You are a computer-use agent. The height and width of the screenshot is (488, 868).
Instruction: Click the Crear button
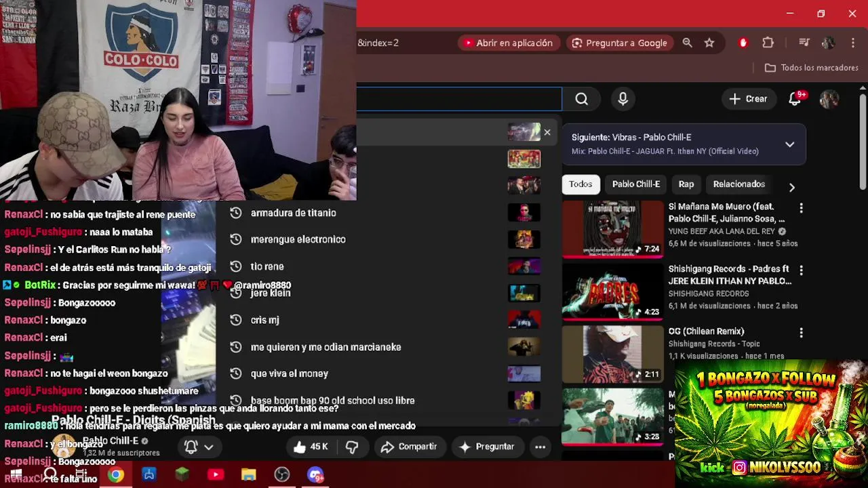coord(748,99)
